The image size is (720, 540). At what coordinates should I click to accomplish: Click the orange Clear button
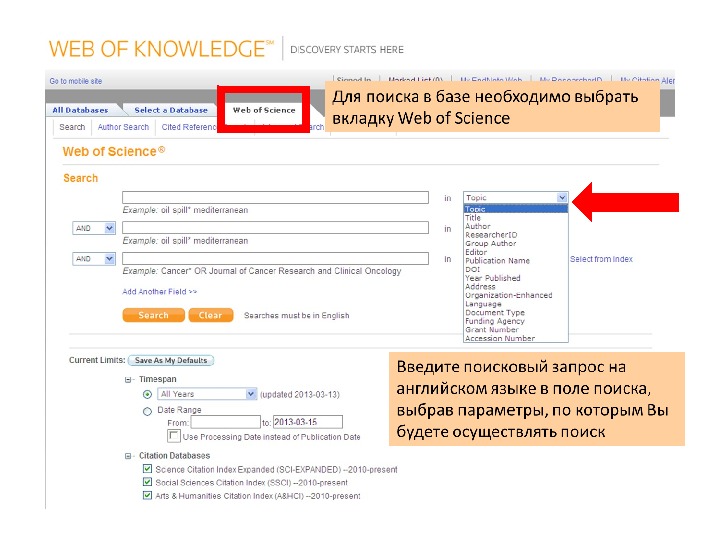pyautogui.click(x=210, y=315)
